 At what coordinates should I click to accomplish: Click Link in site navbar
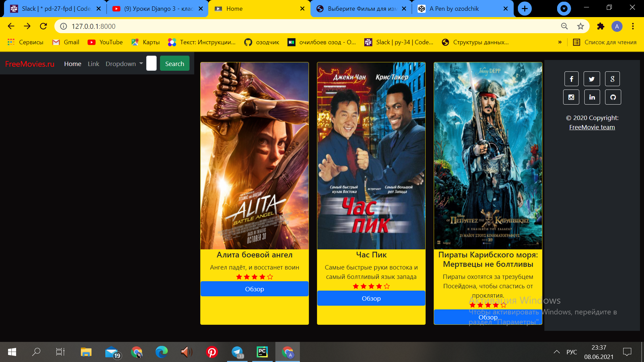[x=93, y=64]
